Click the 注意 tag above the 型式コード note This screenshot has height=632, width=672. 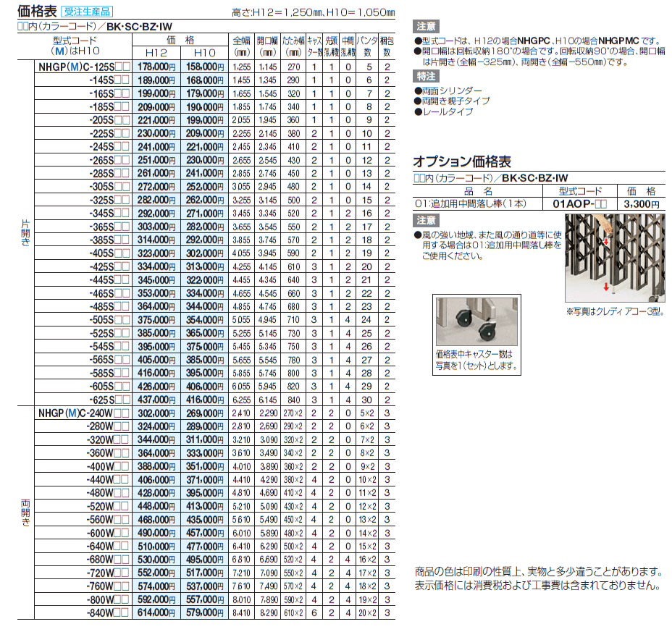(426, 25)
